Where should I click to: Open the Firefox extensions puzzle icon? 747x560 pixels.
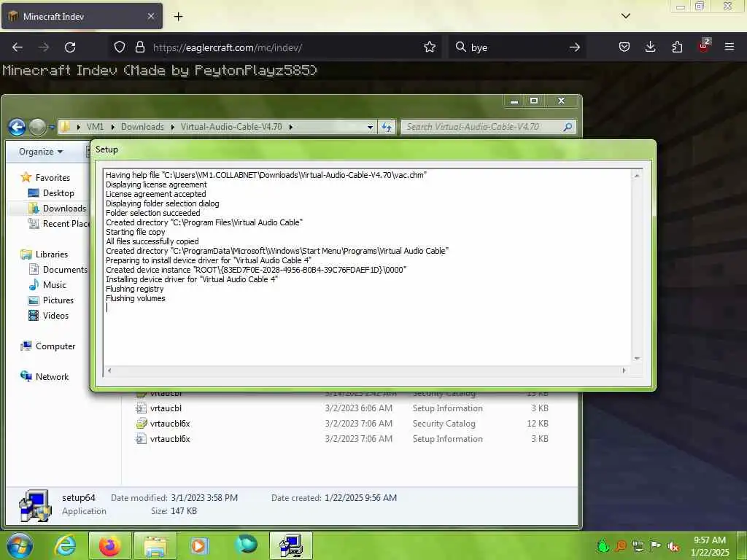(x=677, y=47)
